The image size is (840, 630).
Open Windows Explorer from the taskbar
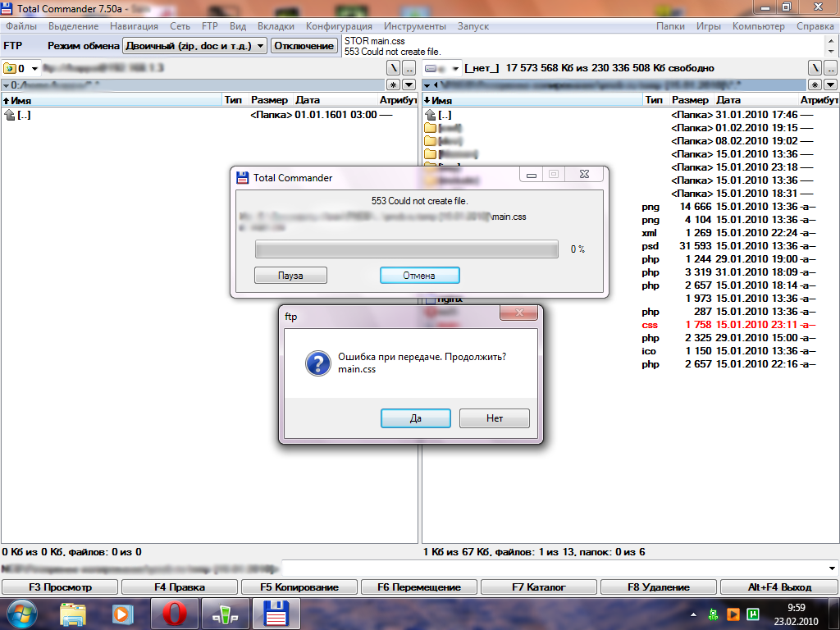[73, 613]
